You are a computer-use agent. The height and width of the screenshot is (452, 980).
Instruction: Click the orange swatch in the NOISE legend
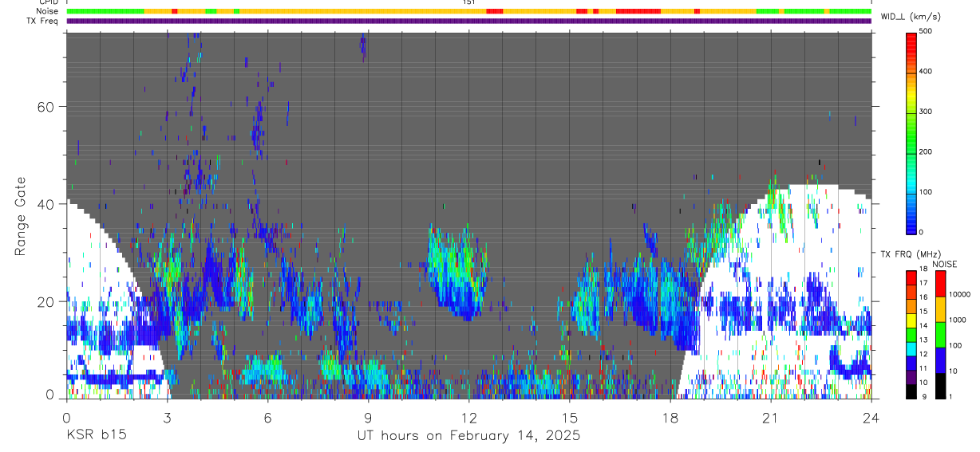(940, 309)
